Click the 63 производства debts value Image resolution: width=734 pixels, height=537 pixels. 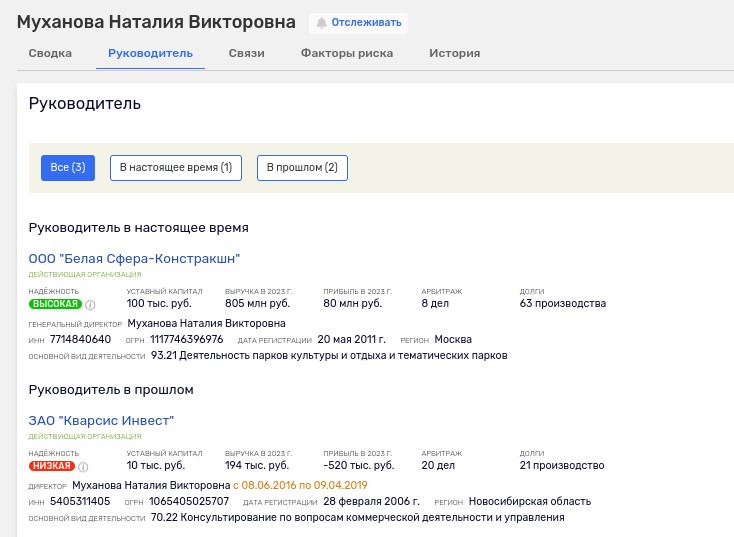tap(563, 303)
